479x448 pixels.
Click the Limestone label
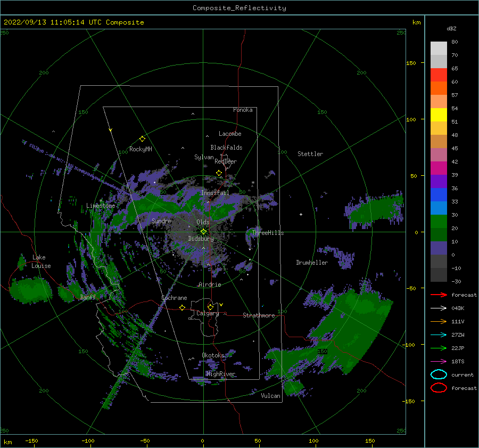pyautogui.click(x=101, y=206)
